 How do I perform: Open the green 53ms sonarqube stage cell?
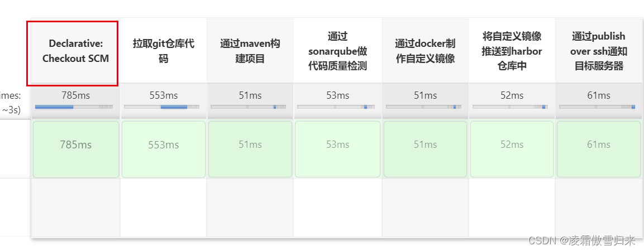[x=337, y=149]
